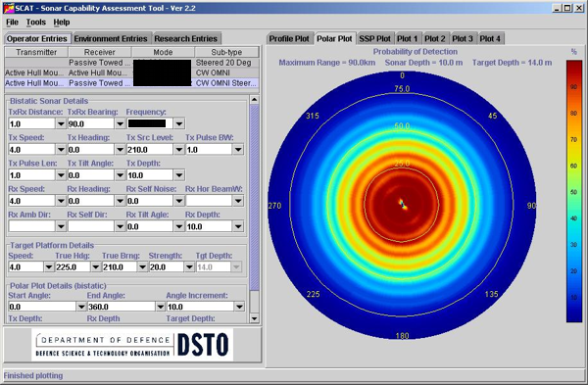The image size is (588, 385).
Task: Expand the Rx Self Dir dropdown
Action: pyautogui.click(x=120, y=226)
